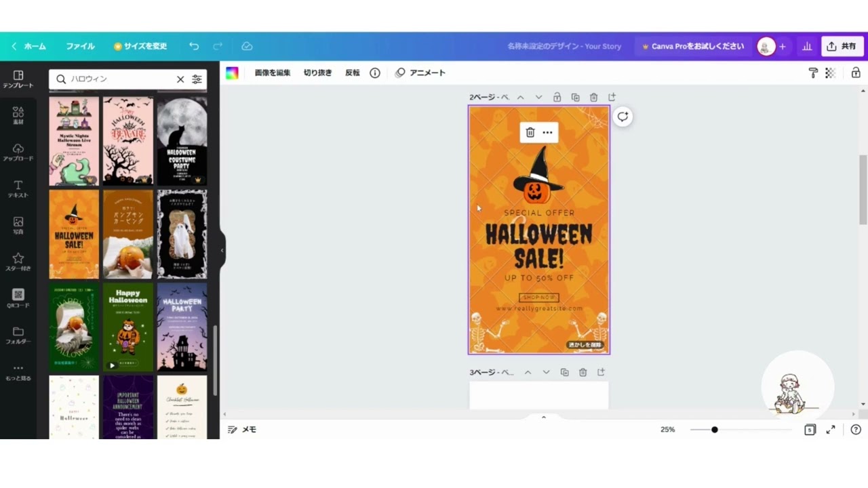Move page 3 up with chevron

528,372
